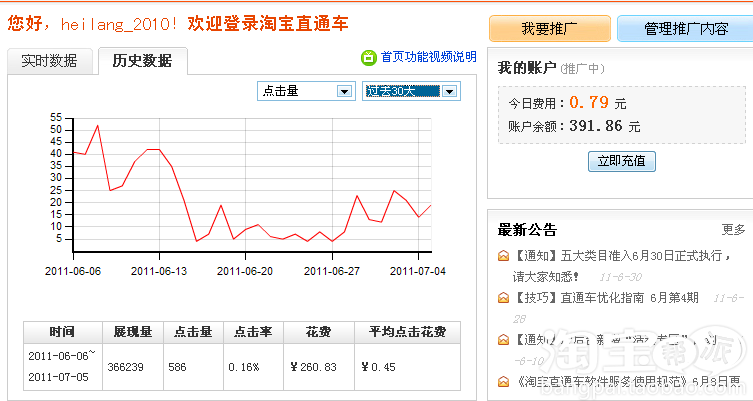This screenshot has width=753, height=401.
Task: Select the click rate 0.16%
Action: (x=244, y=367)
